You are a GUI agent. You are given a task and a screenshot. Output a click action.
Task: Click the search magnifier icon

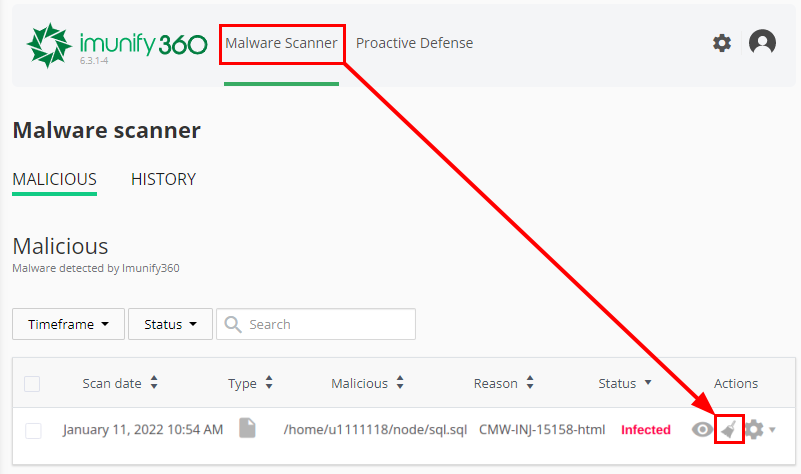tap(233, 324)
